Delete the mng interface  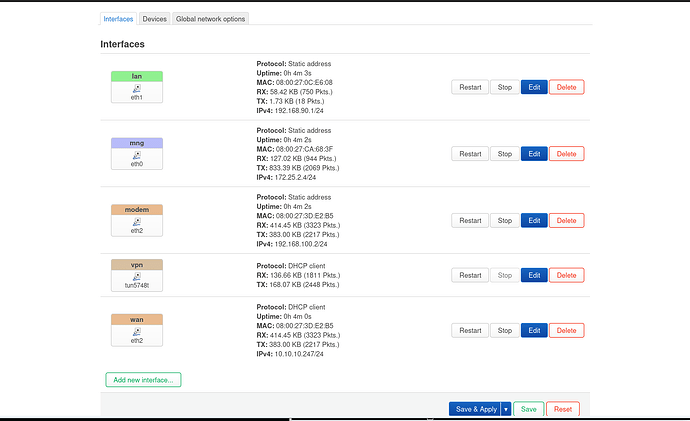(566, 154)
